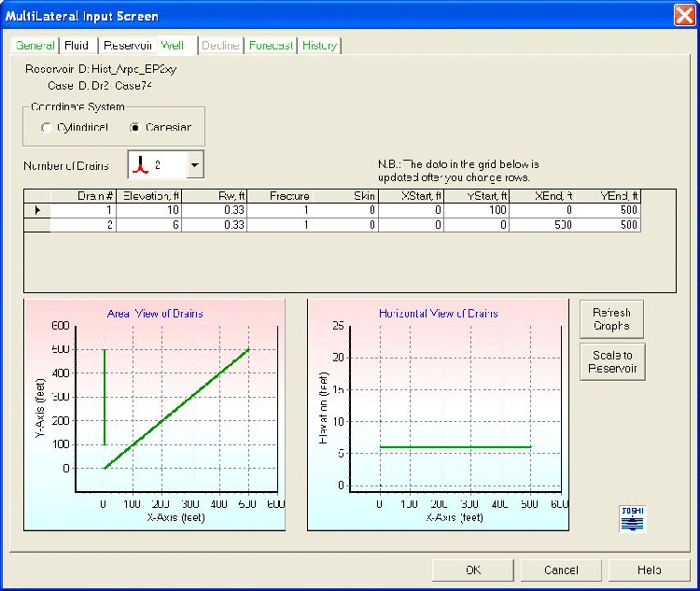Confirm with the OK button
The height and width of the screenshot is (591, 700).
pos(473,570)
